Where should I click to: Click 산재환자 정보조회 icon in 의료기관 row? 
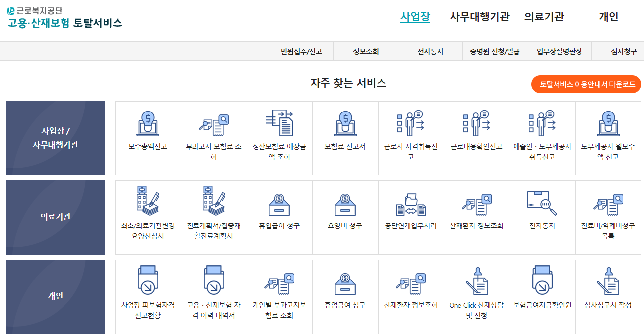[x=476, y=204]
